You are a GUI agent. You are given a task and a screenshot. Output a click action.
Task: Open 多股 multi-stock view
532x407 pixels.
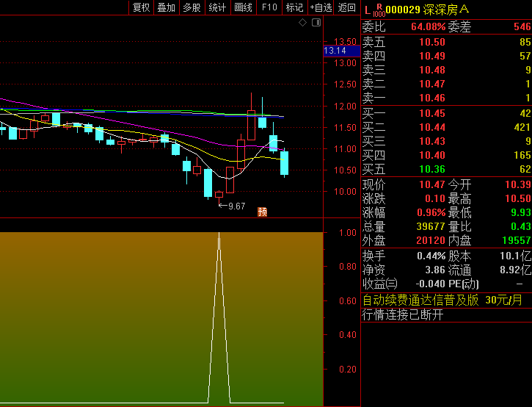tap(192, 7)
